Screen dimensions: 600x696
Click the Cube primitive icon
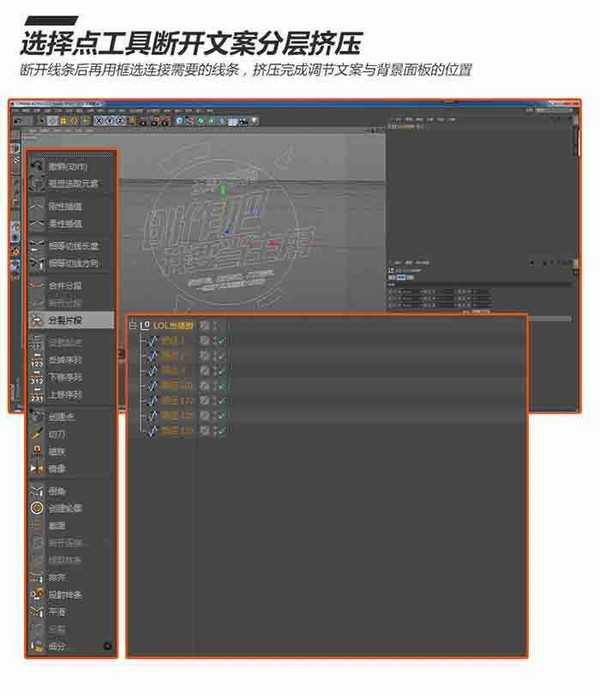[180, 120]
